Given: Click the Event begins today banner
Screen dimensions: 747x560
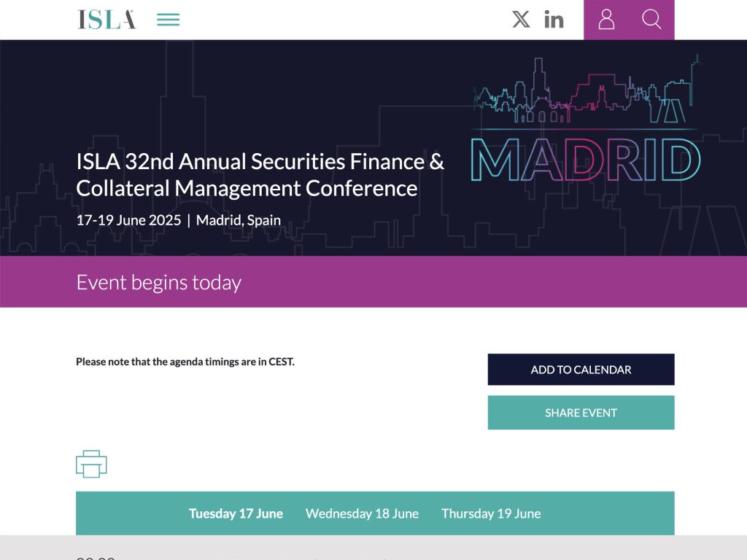Looking at the screenshot, I should click(x=158, y=281).
